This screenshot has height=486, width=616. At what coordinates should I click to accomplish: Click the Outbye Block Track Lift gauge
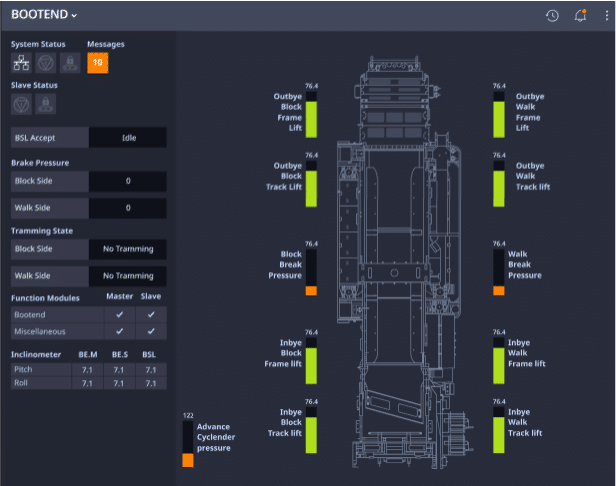click(311, 184)
